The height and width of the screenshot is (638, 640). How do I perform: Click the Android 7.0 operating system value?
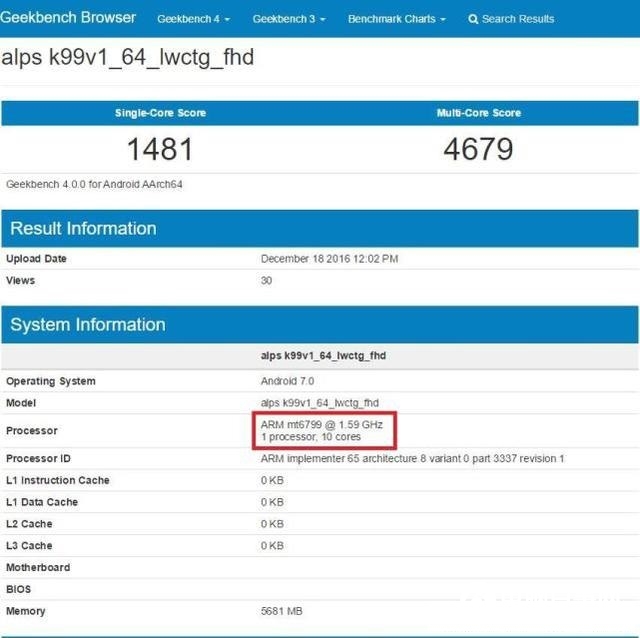pos(294,381)
